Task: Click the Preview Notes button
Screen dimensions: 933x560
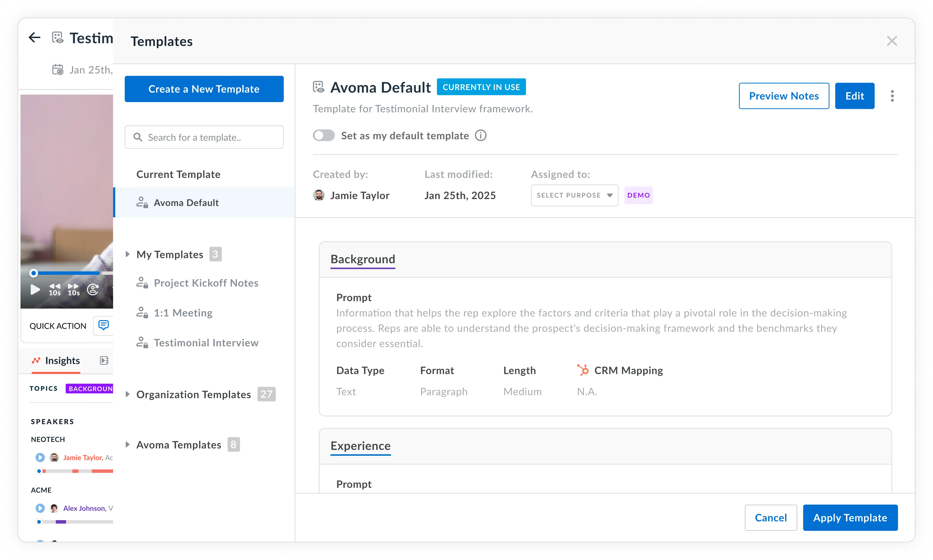Action: (783, 96)
